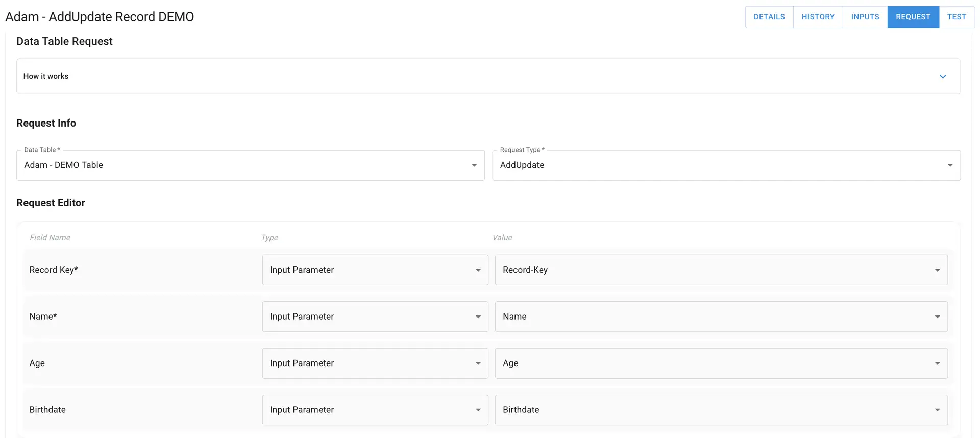Open the Record-Key value dropdown

(721, 270)
